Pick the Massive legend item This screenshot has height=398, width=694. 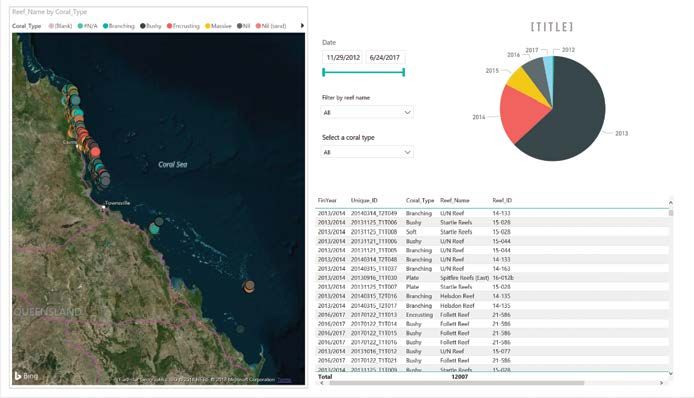(x=218, y=26)
